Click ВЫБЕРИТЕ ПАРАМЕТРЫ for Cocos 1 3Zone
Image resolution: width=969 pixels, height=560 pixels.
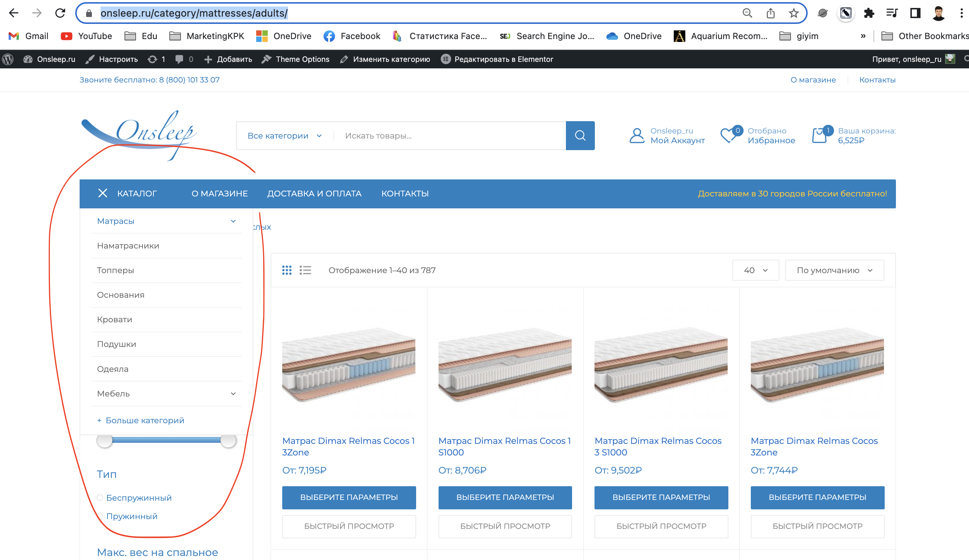[x=349, y=497]
